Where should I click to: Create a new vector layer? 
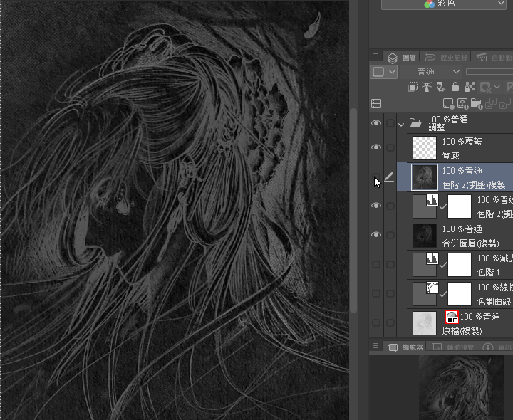(462, 104)
